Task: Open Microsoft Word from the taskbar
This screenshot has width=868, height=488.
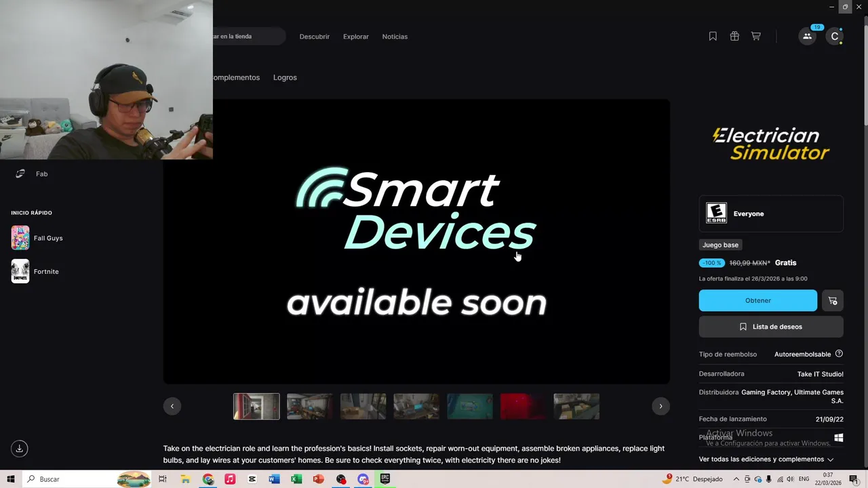Action: 274,479
